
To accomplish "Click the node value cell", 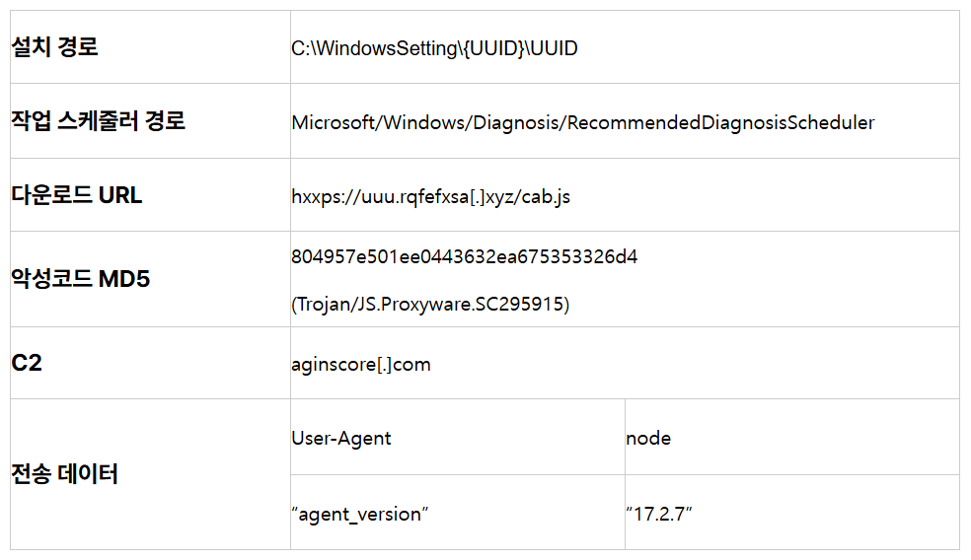I will coord(648,439).
